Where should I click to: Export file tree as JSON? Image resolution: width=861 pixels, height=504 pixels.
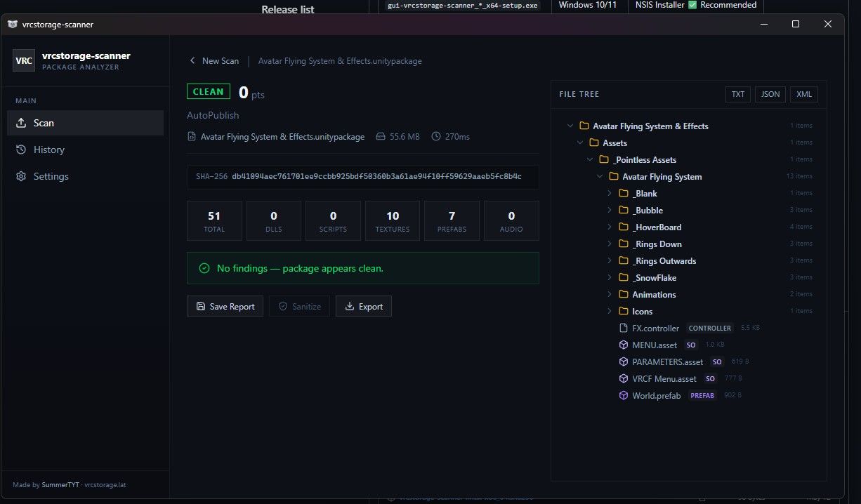click(x=770, y=94)
